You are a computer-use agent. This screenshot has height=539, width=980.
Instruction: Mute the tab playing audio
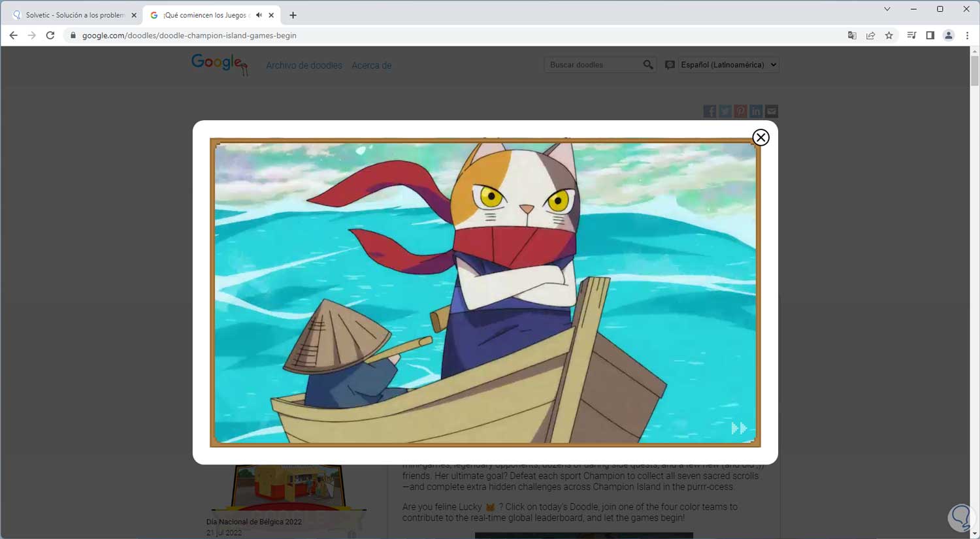point(259,15)
